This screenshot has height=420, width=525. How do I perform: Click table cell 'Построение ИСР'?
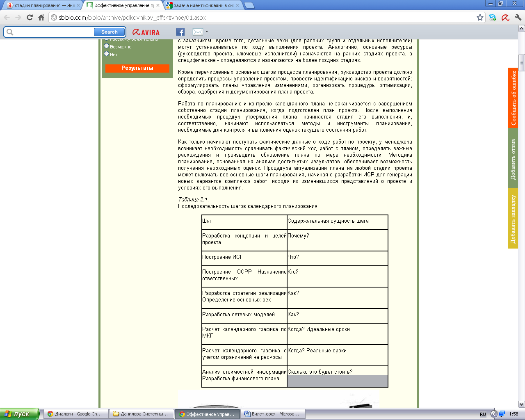tap(244, 258)
